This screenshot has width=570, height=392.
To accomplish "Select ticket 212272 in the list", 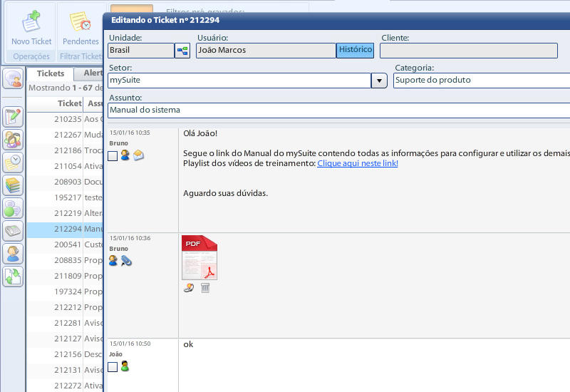I will [66, 386].
